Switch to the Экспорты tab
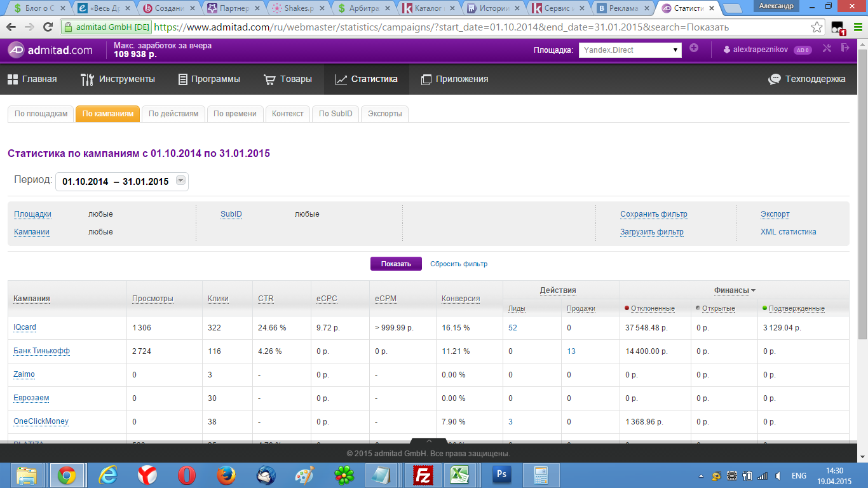Screen dimensions: 868x488 click(384, 114)
